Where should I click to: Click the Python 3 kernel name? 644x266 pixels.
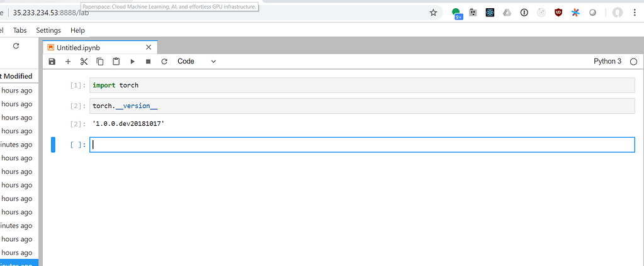point(607,62)
